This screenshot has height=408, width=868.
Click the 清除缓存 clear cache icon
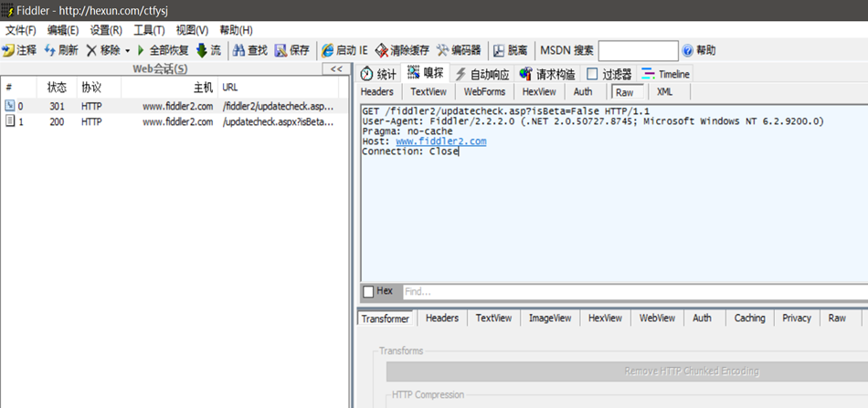[x=381, y=51]
